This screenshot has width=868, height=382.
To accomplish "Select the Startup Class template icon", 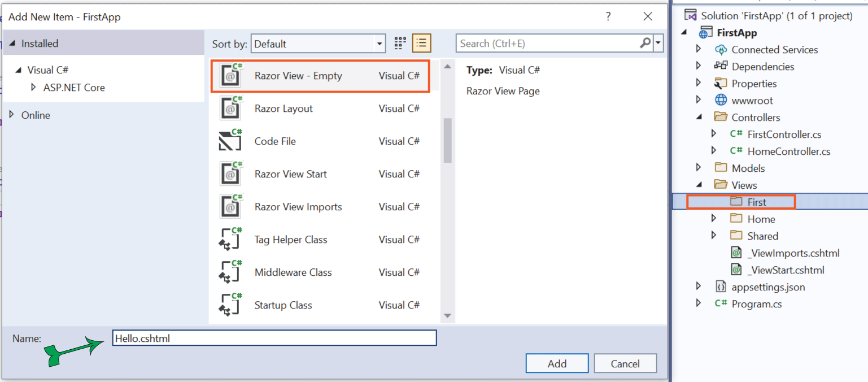I will coord(230,305).
